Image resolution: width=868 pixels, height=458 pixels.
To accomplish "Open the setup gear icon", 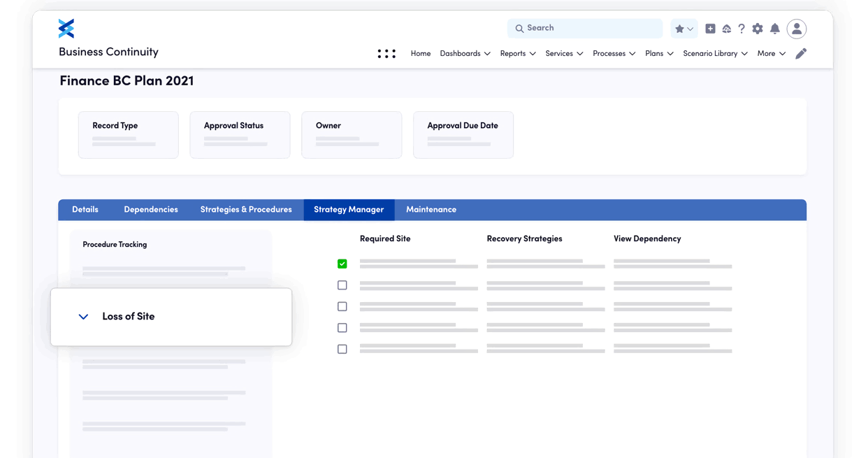I will 758,29.
